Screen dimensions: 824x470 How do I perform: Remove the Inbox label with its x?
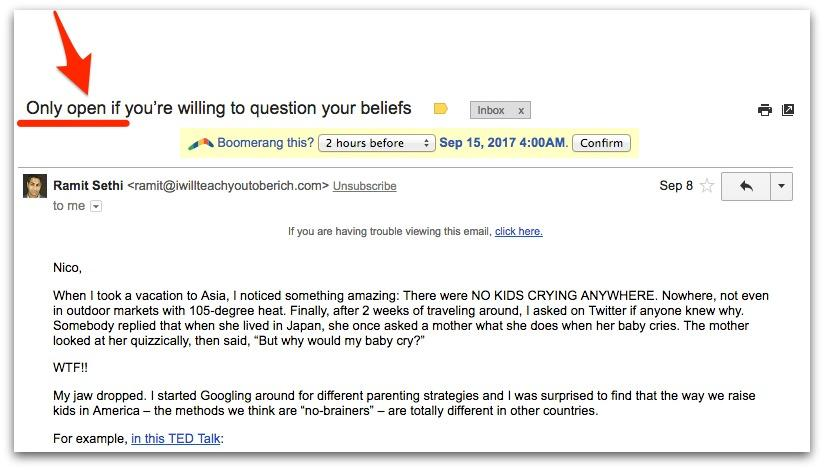[x=521, y=110]
